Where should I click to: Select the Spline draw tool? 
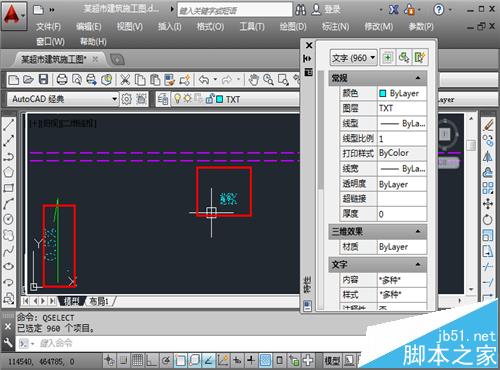pos(8,251)
